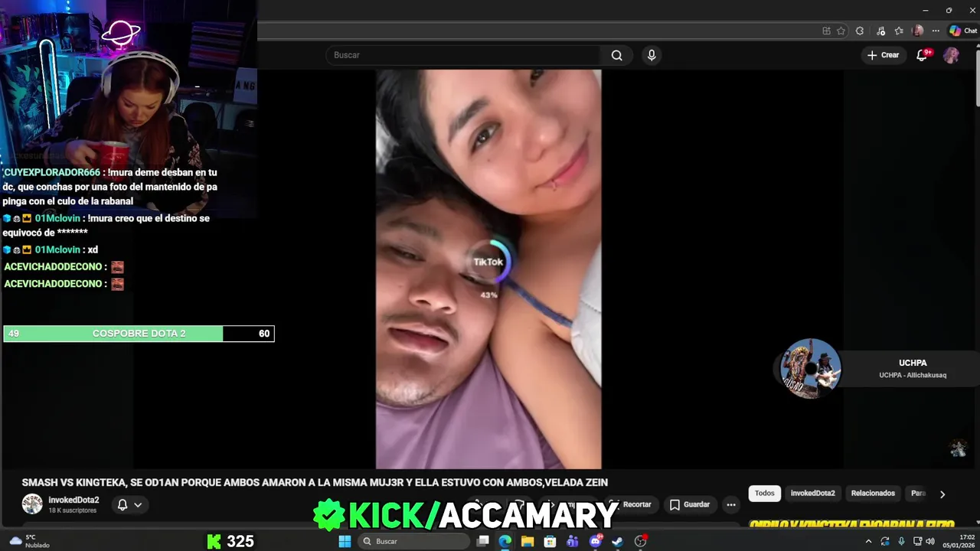Open the favorites list icon in browser toolbar
This screenshot has width=980, height=551.
899,31
